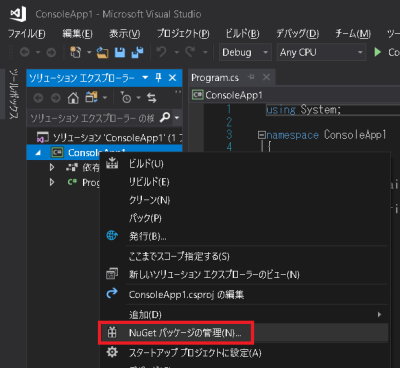Open the プロジェクト(P) menu
This screenshot has width=400, height=368.
pos(183,34)
